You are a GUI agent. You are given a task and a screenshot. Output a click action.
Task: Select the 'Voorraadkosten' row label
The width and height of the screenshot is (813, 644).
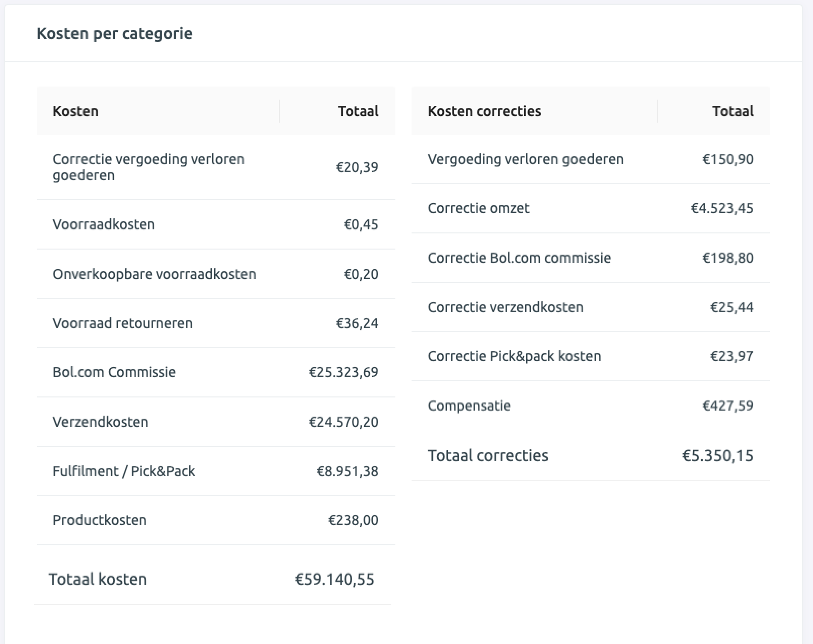[104, 224]
